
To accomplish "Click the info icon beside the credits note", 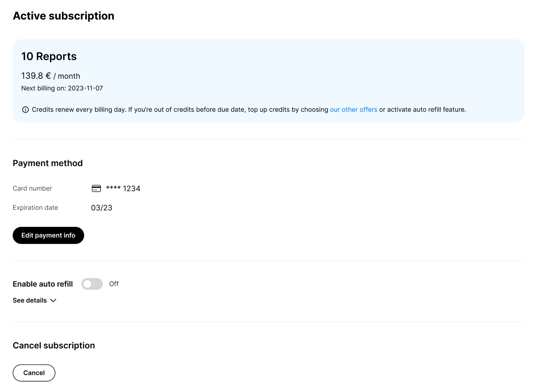I will click(x=25, y=109).
